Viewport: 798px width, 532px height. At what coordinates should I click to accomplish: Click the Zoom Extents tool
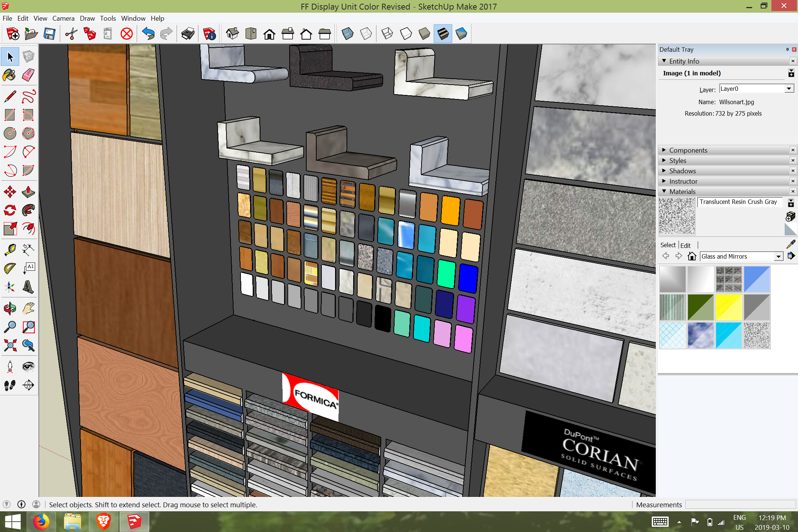pos(10,345)
